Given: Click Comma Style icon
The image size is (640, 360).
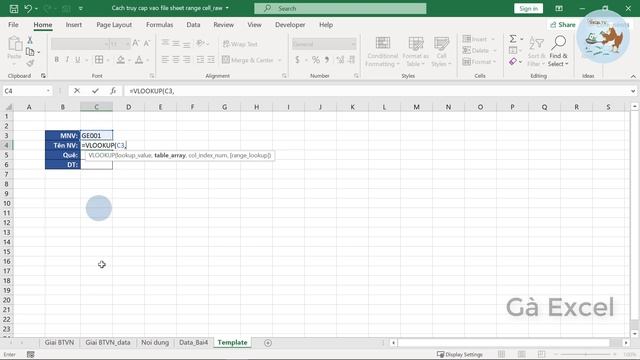Looking at the screenshot, I should [327, 60].
